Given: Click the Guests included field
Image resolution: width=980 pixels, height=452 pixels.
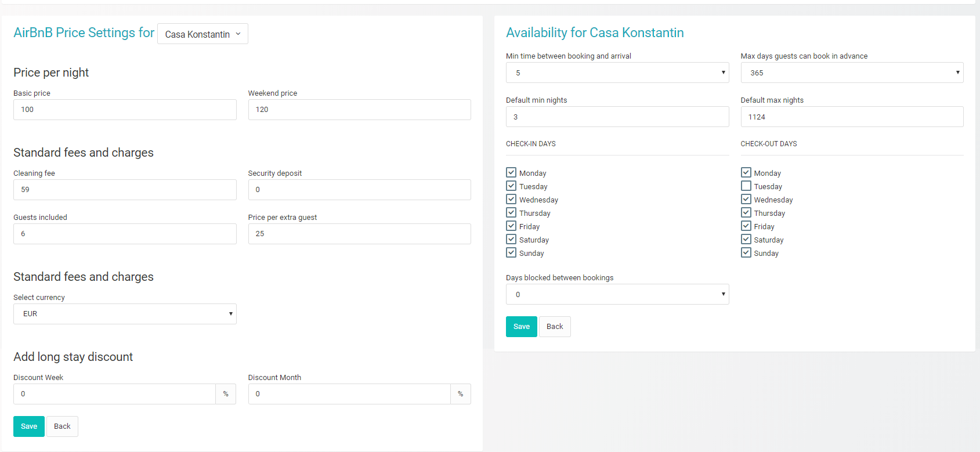Looking at the screenshot, I should pos(125,234).
